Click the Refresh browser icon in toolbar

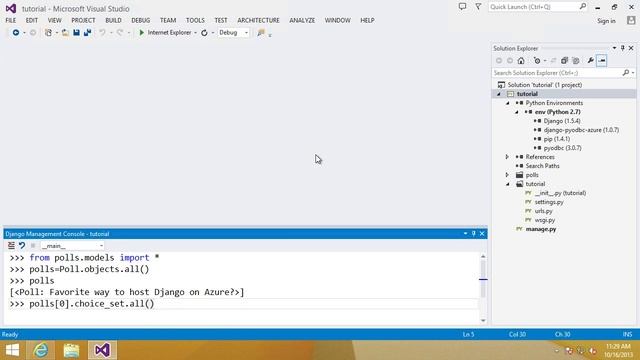pos(204,33)
